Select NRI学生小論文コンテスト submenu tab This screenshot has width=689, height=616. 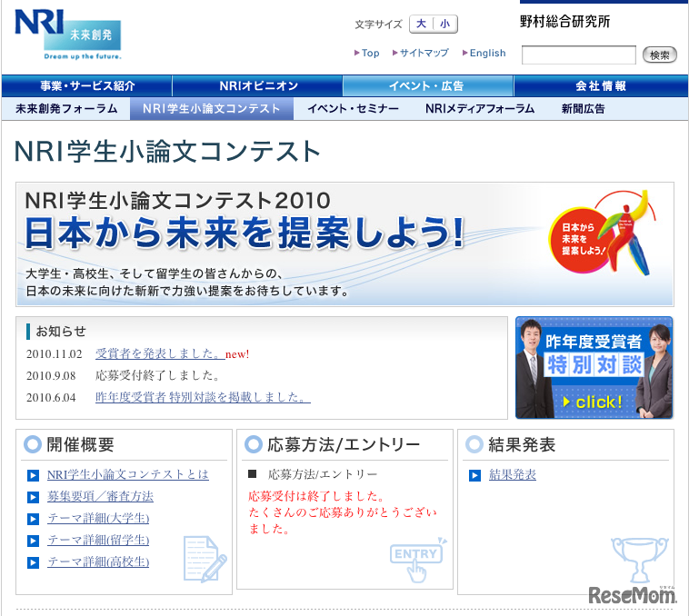click(x=212, y=108)
